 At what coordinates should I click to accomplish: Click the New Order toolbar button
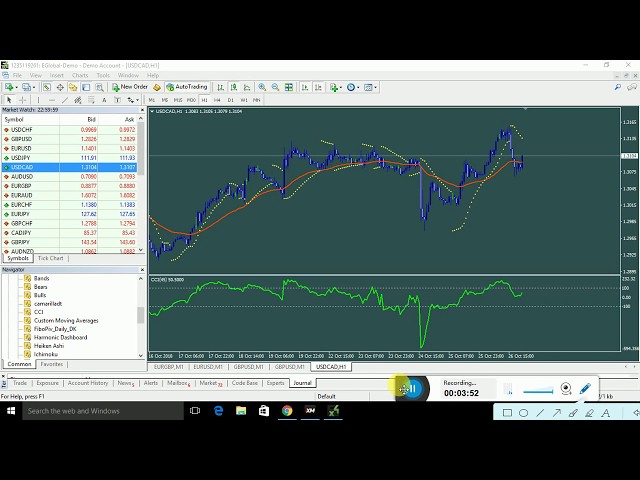coord(130,87)
